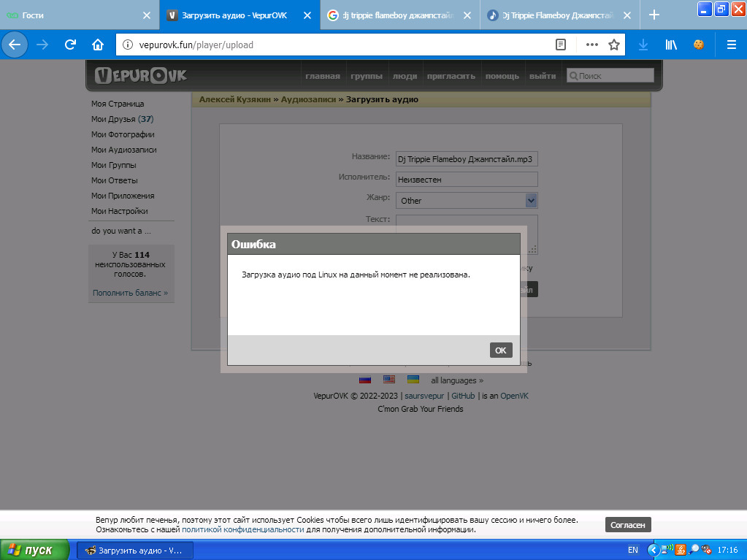Bookmark this page with the star icon

[x=614, y=45]
